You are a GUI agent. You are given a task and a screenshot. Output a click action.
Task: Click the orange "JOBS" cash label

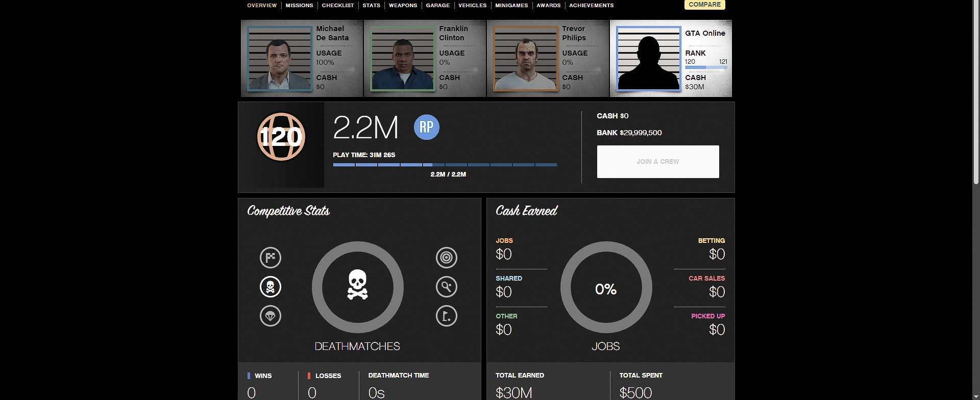point(504,241)
